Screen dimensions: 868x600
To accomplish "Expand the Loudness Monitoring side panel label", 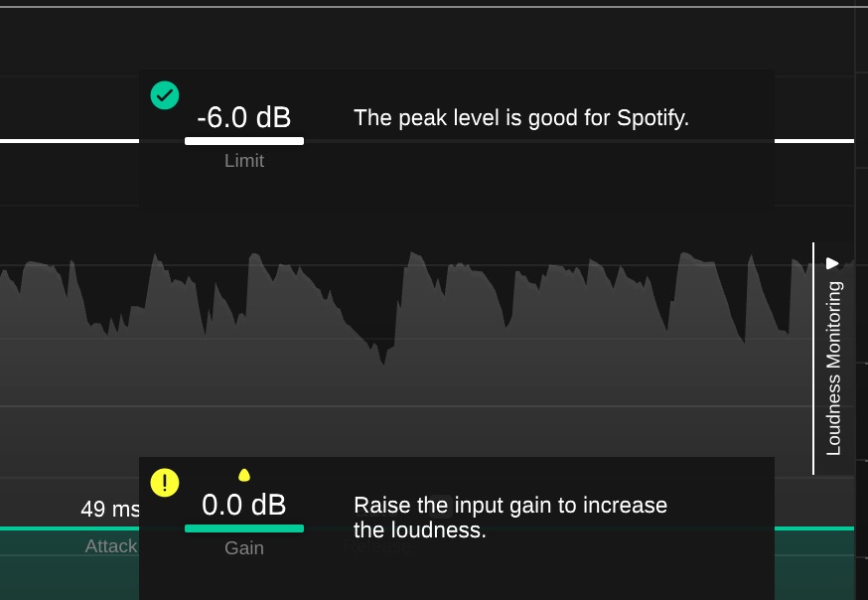I will point(834,368).
